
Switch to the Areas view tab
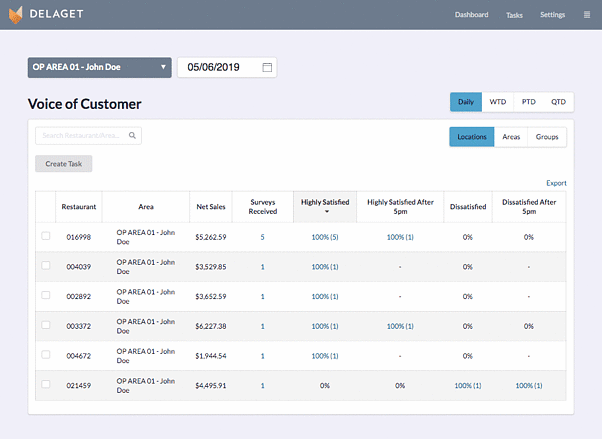[511, 137]
